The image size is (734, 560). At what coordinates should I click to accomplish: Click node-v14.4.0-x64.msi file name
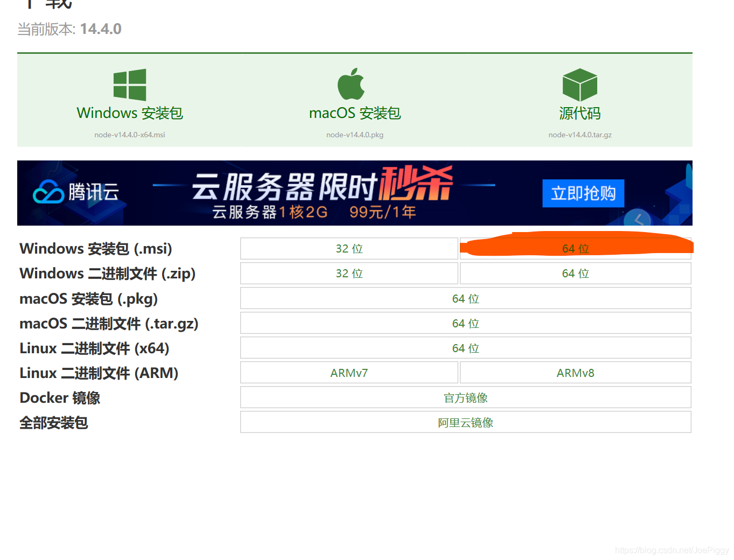[130, 135]
